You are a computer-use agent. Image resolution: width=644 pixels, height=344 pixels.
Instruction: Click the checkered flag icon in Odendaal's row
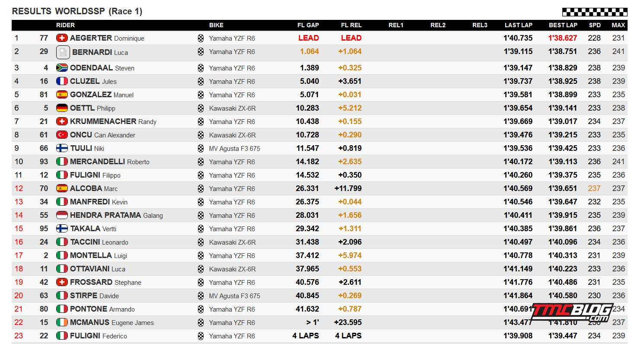pos(201,68)
